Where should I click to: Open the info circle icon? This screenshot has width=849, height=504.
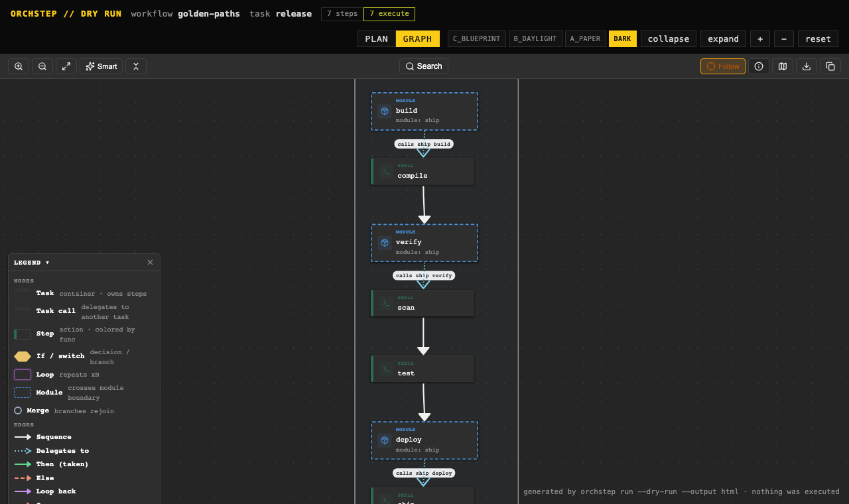tap(759, 66)
